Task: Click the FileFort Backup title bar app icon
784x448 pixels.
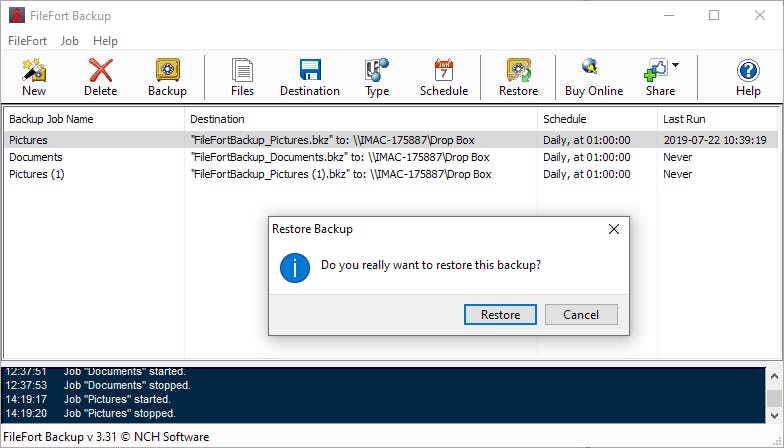Action: click(16, 16)
